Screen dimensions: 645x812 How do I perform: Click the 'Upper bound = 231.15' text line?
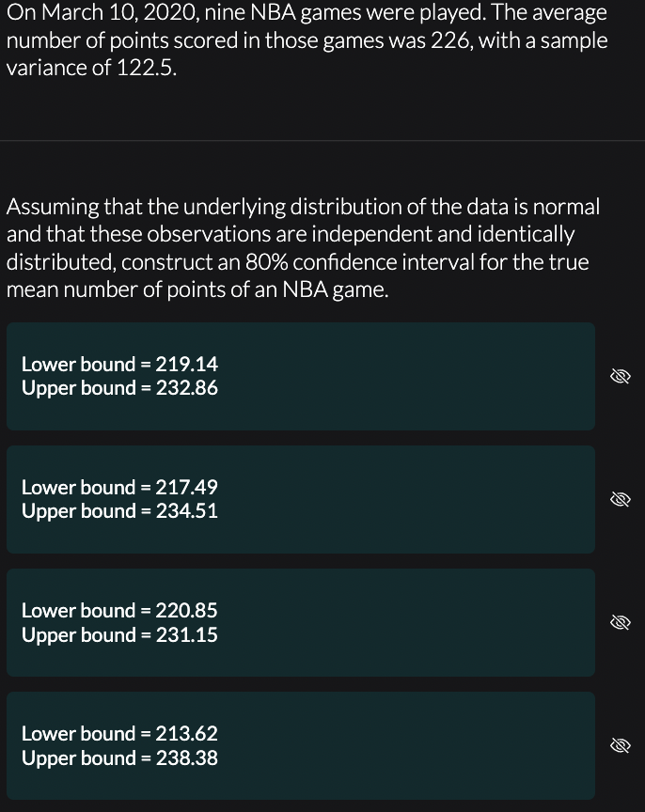[119, 635]
